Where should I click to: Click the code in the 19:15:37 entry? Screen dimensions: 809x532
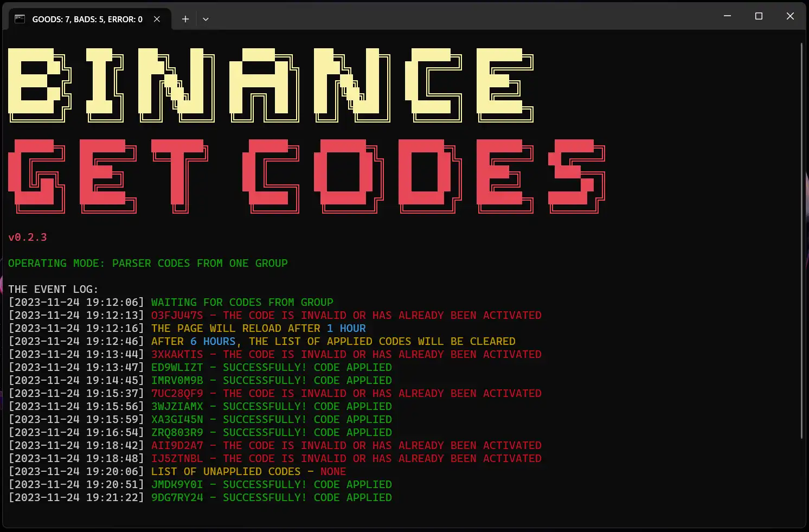point(177,393)
